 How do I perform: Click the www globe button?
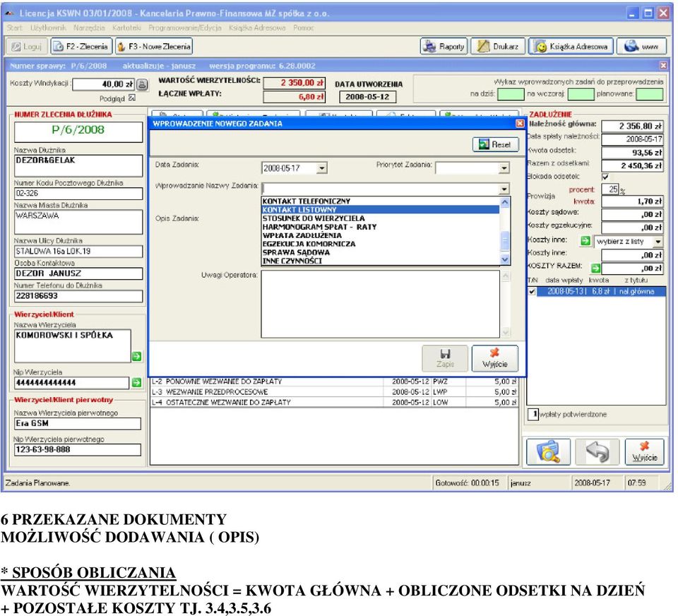coord(641,47)
